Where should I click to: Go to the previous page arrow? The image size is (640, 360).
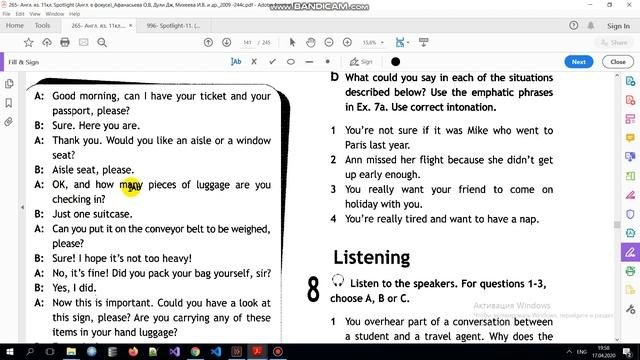tap(208, 42)
